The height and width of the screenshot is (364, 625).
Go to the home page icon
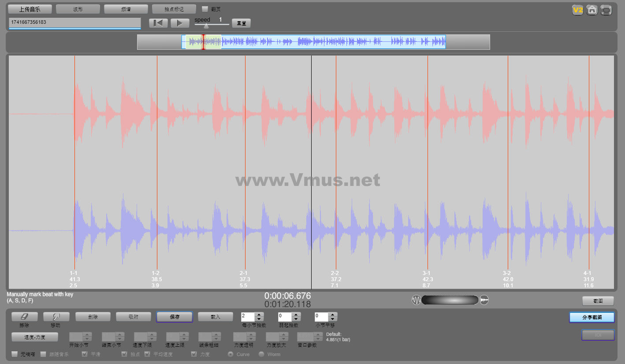point(592,10)
